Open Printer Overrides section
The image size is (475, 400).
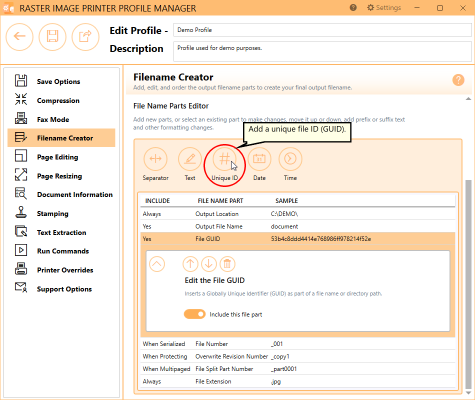click(x=61, y=270)
